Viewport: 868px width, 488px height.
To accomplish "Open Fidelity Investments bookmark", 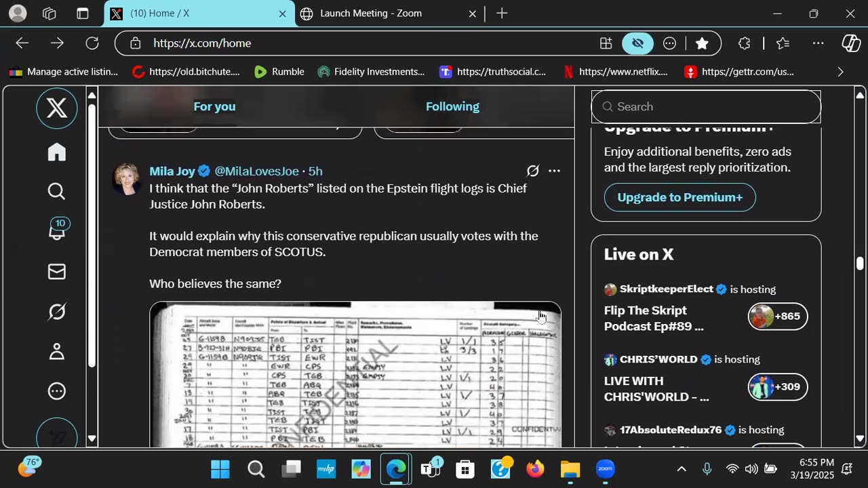I will click(x=370, y=72).
